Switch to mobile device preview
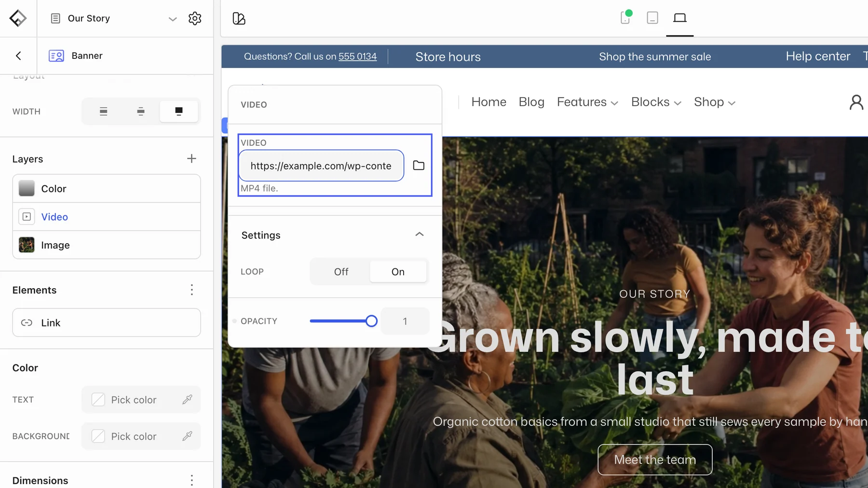868x488 pixels. pos(625,18)
